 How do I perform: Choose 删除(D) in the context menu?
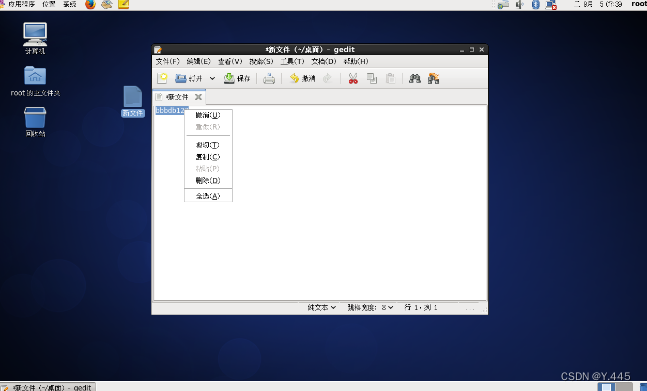click(x=208, y=181)
